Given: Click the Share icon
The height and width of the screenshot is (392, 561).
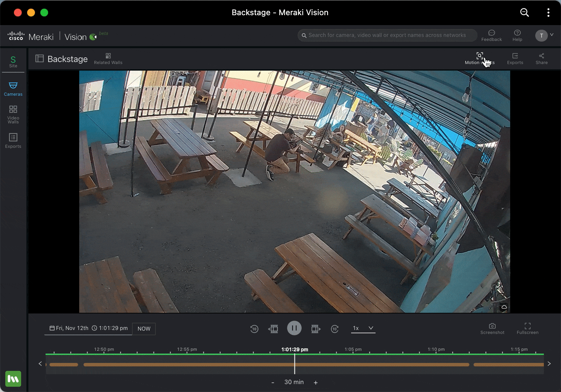Looking at the screenshot, I should (x=541, y=58).
